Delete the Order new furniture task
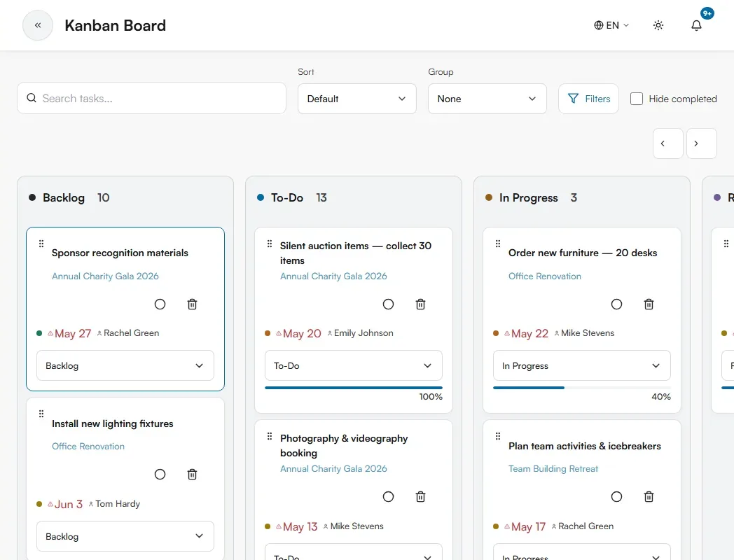This screenshot has height=560, width=734. pyautogui.click(x=649, y=304)
